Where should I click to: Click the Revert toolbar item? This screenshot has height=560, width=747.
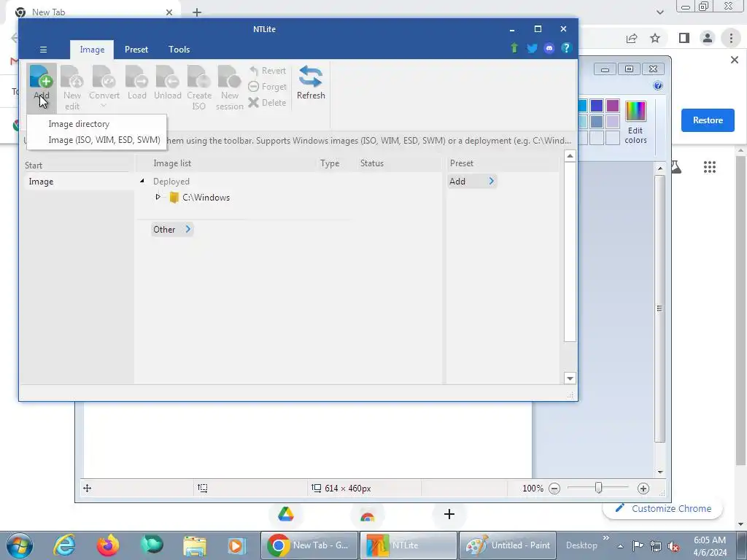[x=268, y=71]
